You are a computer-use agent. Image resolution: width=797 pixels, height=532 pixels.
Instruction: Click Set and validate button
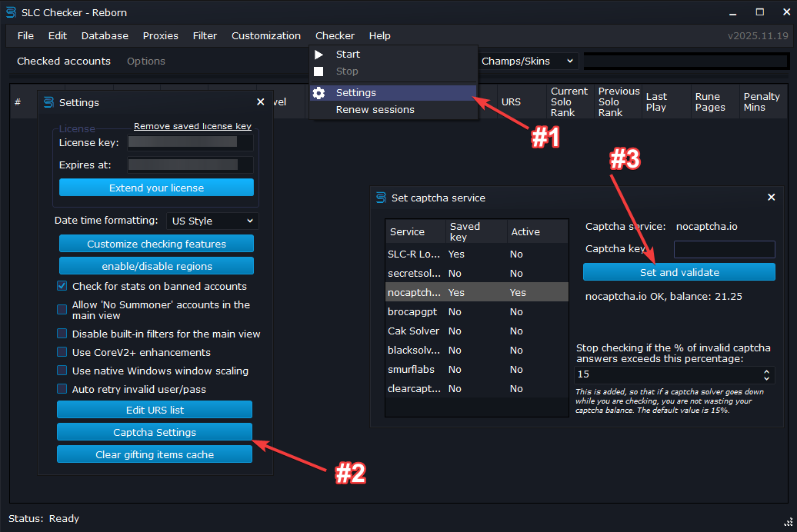679,272
